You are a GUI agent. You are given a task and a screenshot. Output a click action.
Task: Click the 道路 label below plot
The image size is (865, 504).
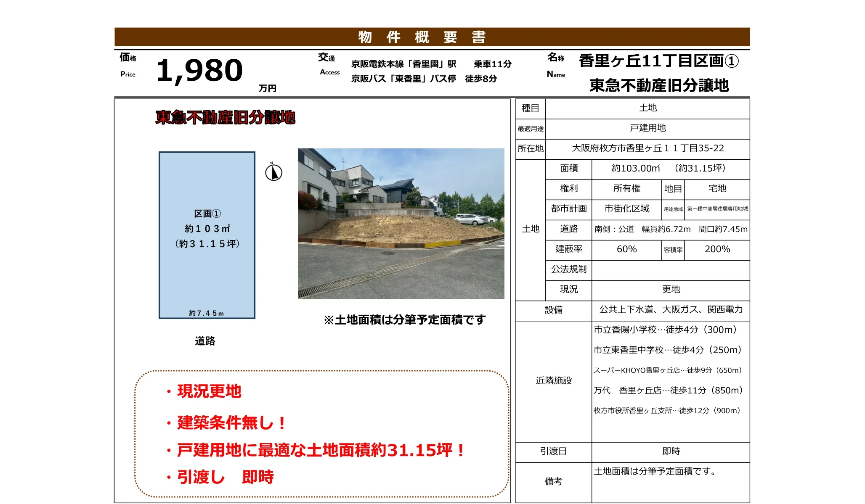pos(205,341)
